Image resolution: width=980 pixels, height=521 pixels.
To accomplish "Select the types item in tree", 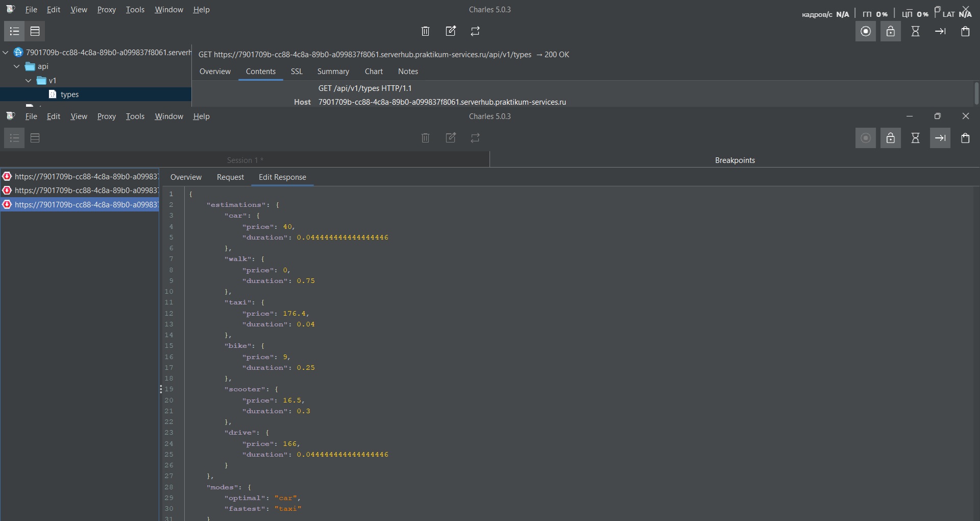I will pos(69,94).
